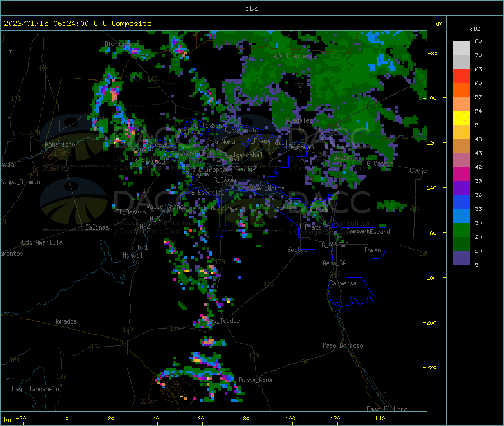Screen dimensions: 504x426
Task: Click the 'J_Prats' place label
Action: 310,227
